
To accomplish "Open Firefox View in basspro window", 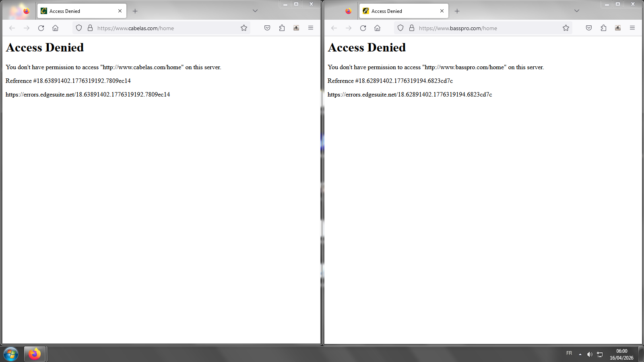I will coord(348,11).
